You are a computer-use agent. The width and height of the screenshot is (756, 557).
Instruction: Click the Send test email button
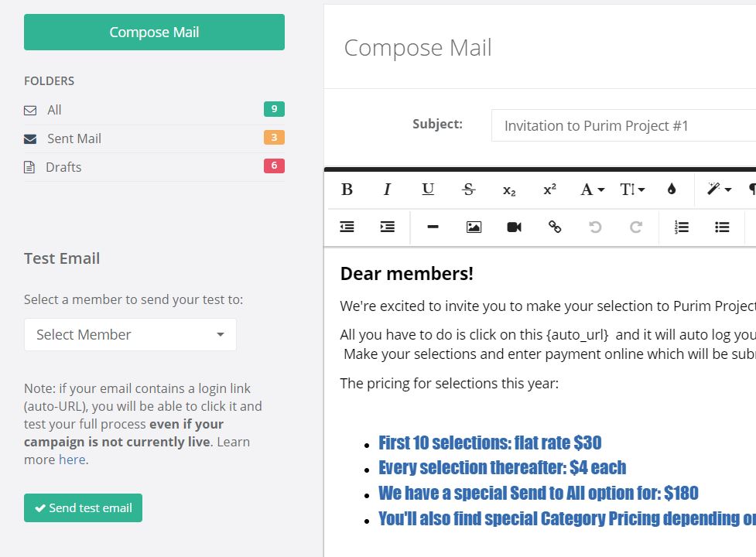coord(83,507)
